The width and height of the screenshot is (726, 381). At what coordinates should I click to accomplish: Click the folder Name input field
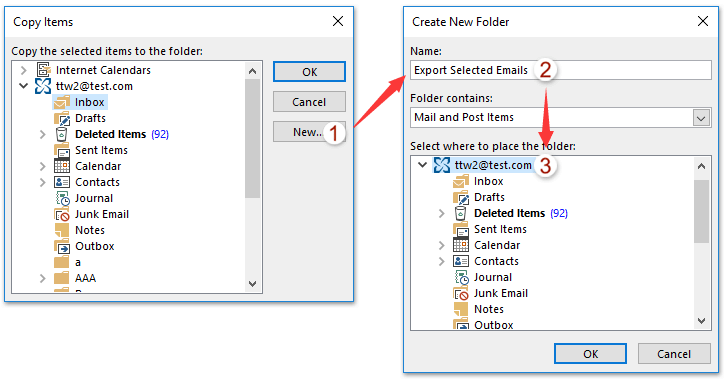pyautogui.click(x=561, y=70)
